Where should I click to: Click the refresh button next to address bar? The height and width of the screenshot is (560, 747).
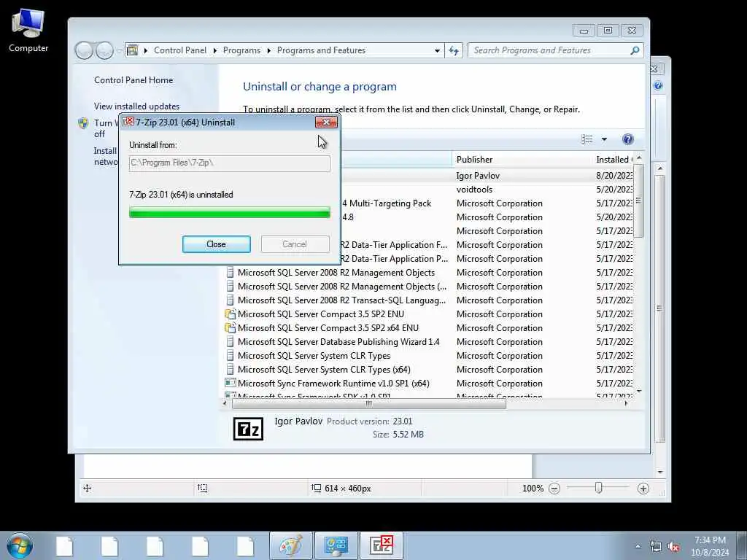pos(454,50)
